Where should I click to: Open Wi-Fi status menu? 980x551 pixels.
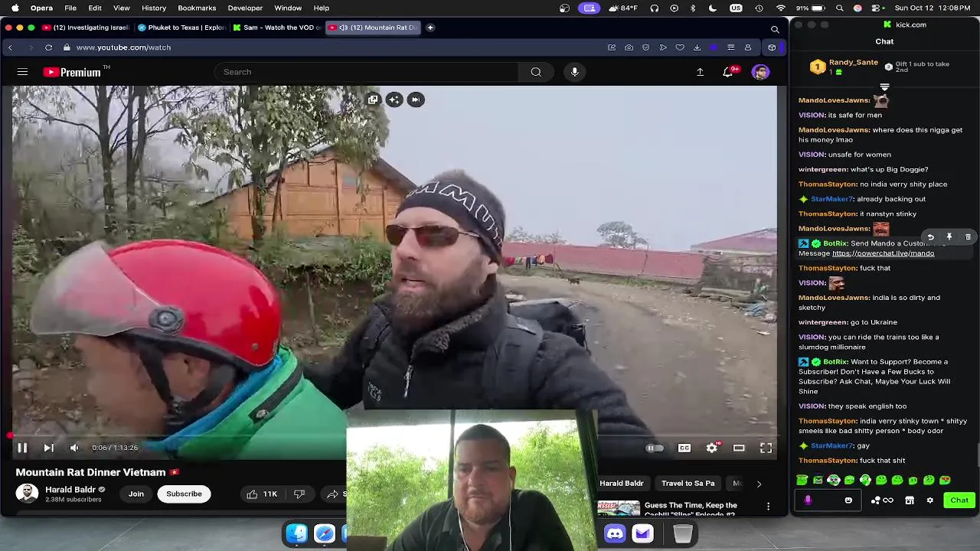pos(781,8)
